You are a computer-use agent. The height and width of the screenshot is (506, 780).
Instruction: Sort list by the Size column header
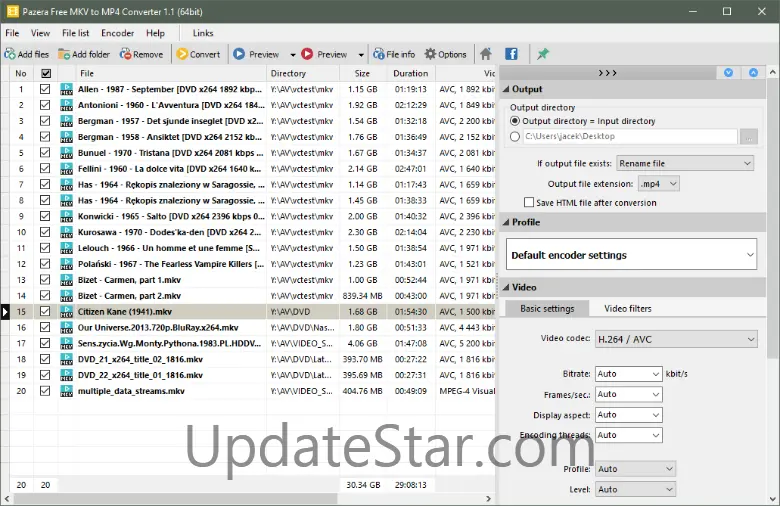click(363, 73)
